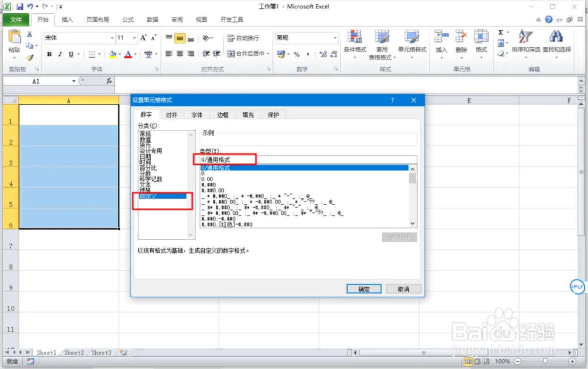Select 会计专用 in category list
The width and height of the screenshot is (588, 369).
(x=151, y=151)
